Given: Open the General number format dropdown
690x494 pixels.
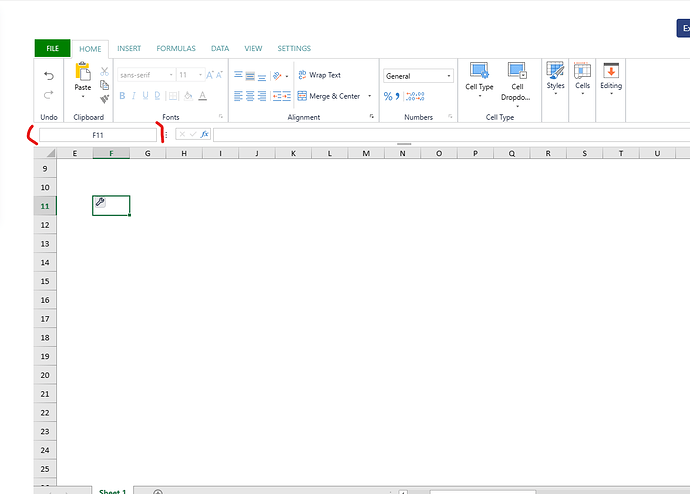Looking at the screenshot, I should click(x=418, y=76).
